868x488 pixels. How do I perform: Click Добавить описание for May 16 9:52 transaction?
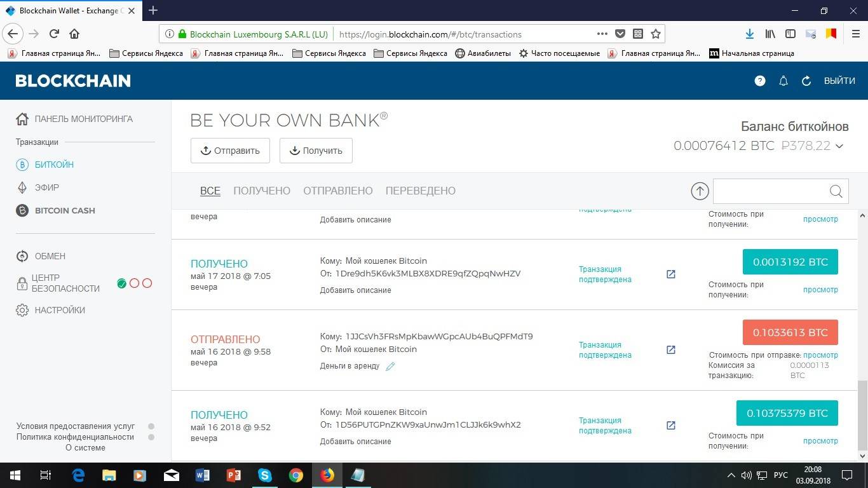[356, 441]
